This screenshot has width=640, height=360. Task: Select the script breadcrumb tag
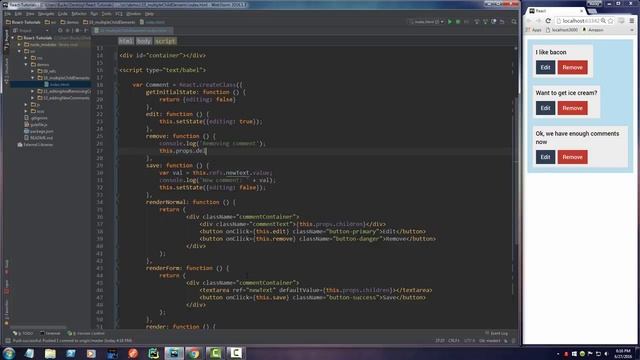[x=165, y=41]
